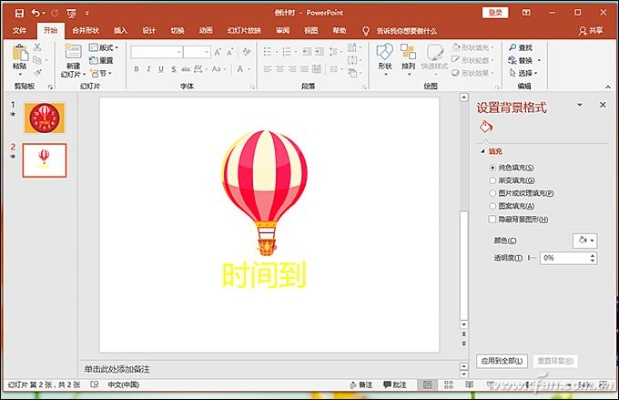Toggle Bold text formatting
Viewport: 619px width, 400px height.
(136, 69)
